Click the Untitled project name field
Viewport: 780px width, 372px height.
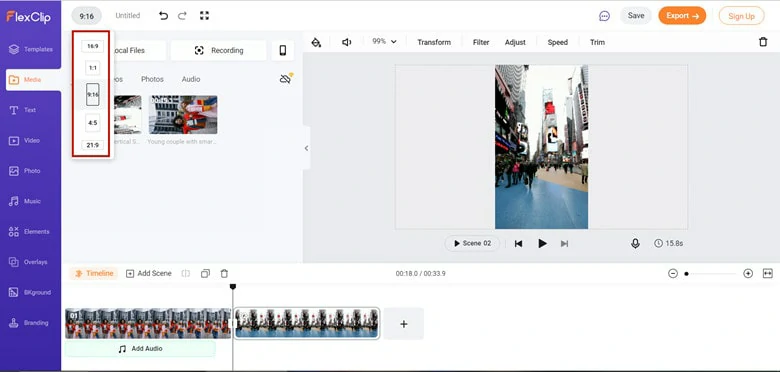(x=128, y=15)
